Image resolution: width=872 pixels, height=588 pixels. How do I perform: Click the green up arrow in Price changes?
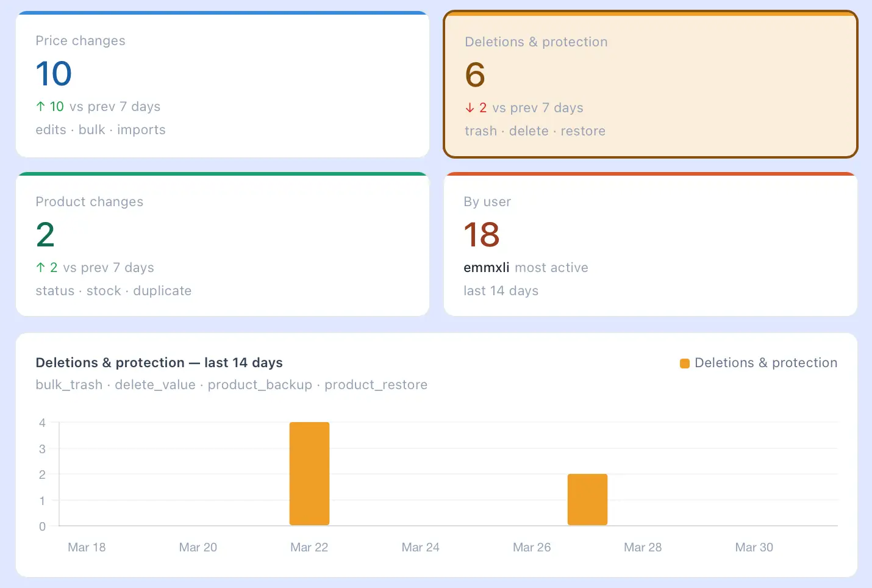click(x=40, y=107)
